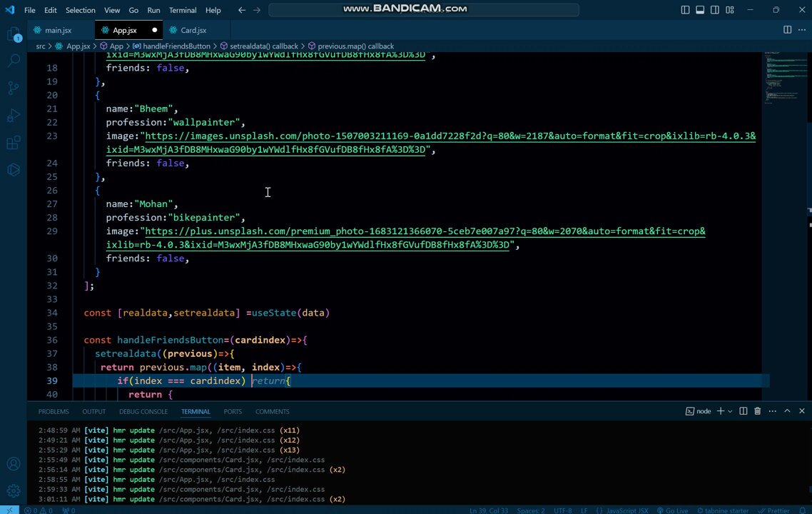Open errors and warnings in status bar

point(39,510)
